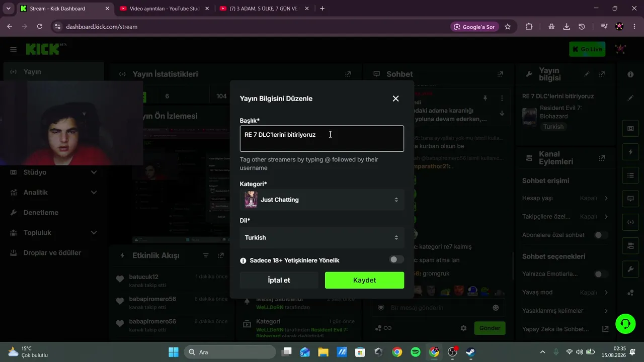Image resolution: width=644 pixels, height=362 pixels.
Task: Bookmark this page with the star icon
Action: point(508,27)
